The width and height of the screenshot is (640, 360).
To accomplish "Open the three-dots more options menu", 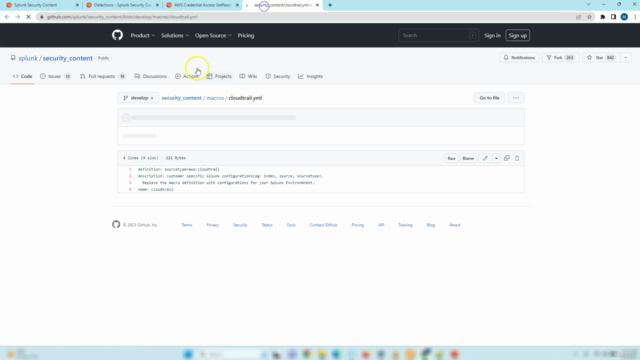I will 516,98.
